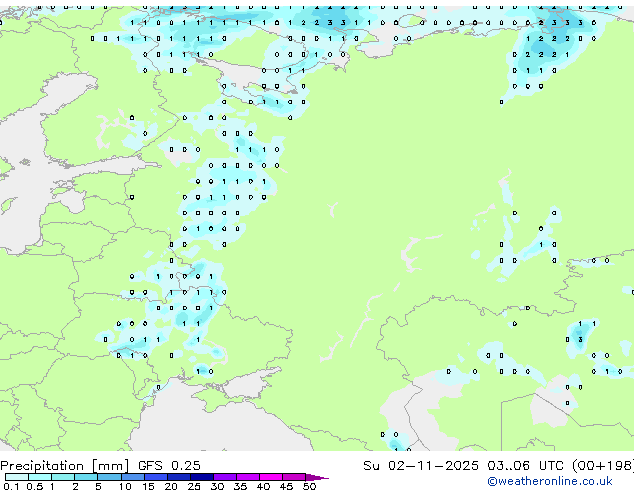Click the '45' legend scale label
This screenshot has width=634, height=490.
[286, 486]
